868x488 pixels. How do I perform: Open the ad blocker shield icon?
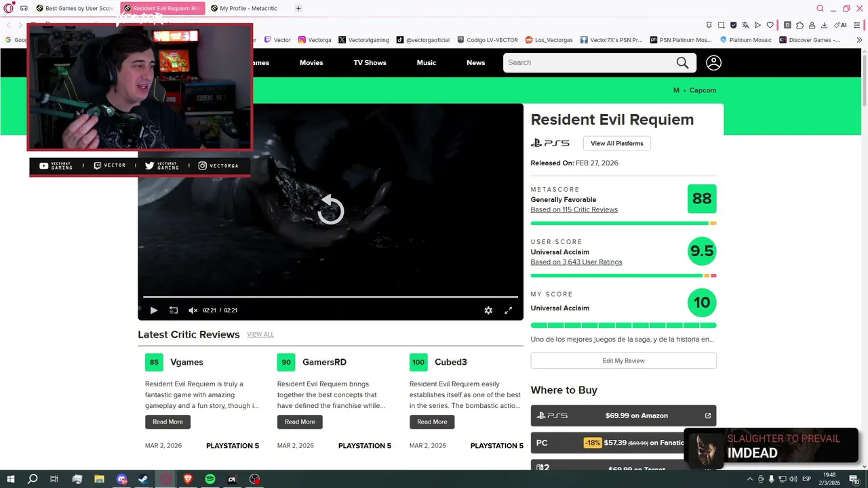tap(733, 25)
